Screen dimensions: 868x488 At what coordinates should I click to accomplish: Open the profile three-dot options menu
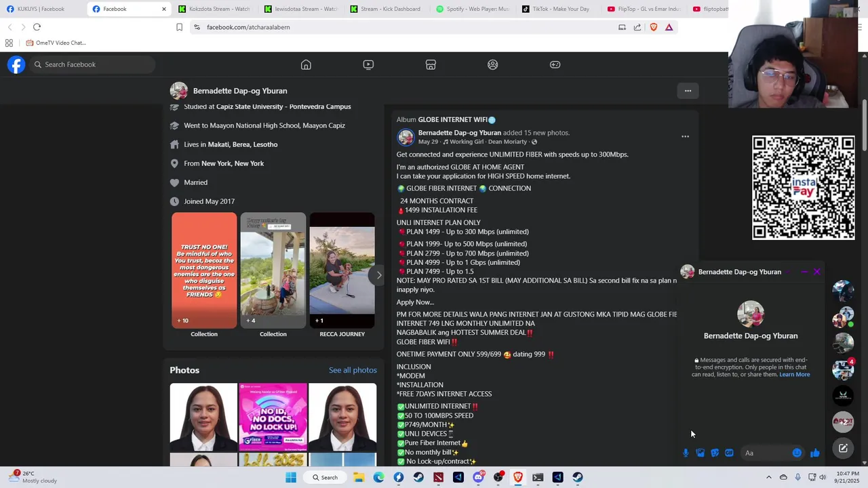[688, 91]
